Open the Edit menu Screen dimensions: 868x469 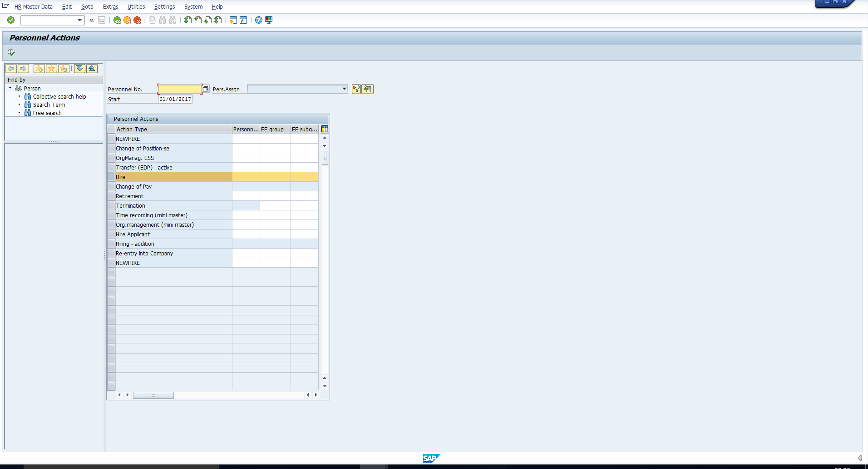(x=67, y=7)
